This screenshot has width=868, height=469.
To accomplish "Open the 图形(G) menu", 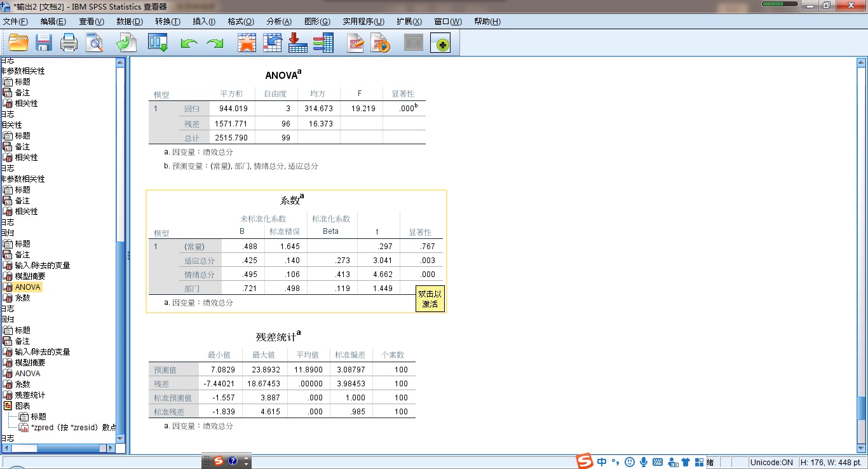I will click(317, 22).
